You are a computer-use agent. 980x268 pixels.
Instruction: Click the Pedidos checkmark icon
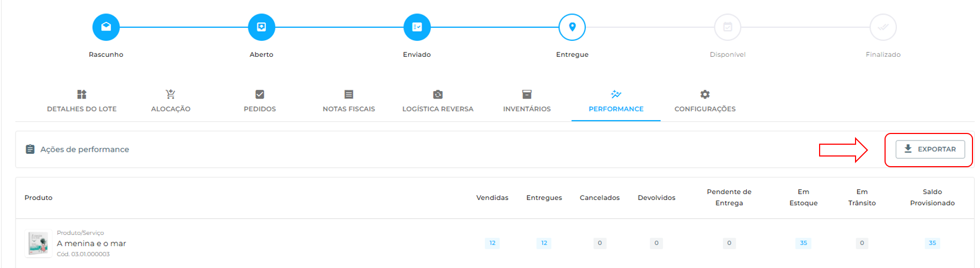click(260, 94)
